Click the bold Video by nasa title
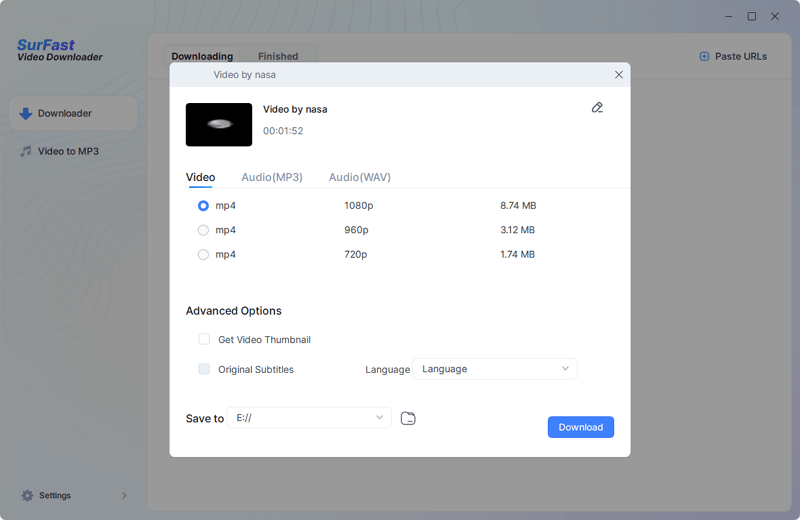Screen dimensions: 800x520 295,109
